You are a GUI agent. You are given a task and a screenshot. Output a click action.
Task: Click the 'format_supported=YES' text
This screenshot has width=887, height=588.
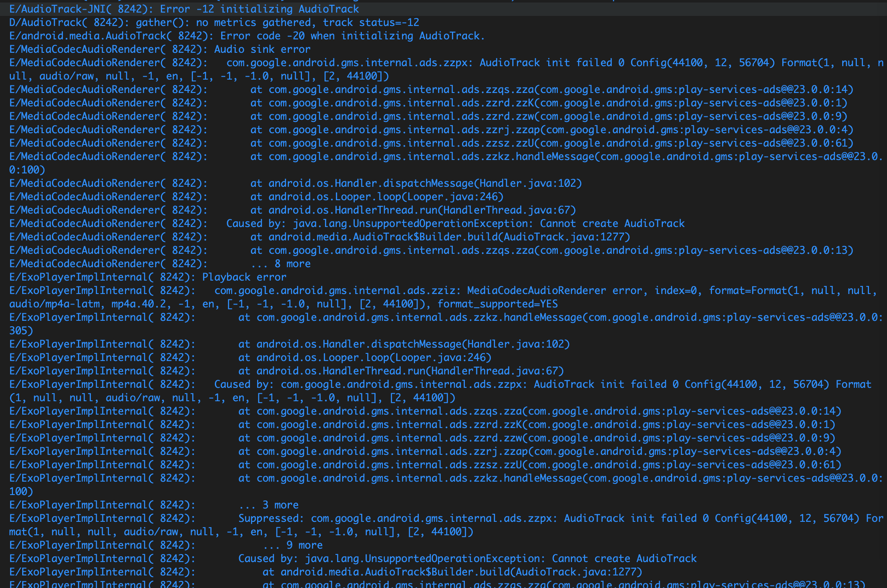498,304
